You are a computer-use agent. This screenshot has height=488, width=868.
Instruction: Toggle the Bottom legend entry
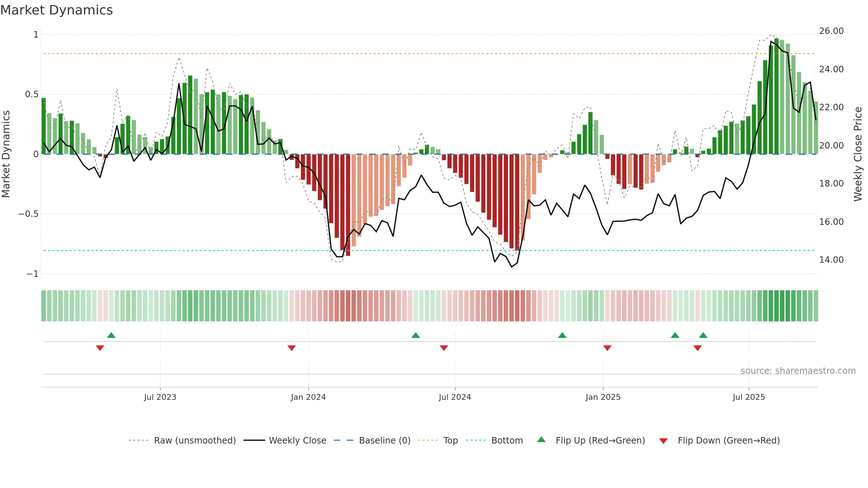click(494, 440)
